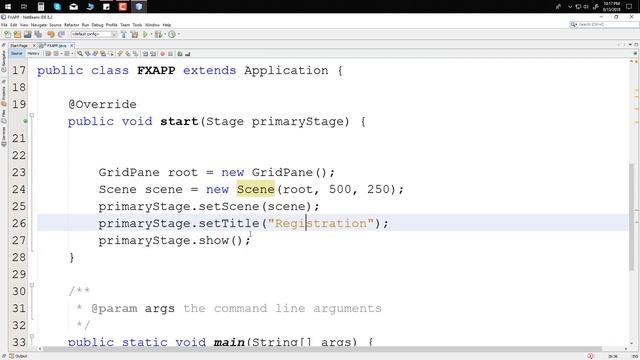Collapse the code fold at line 33

32,337
